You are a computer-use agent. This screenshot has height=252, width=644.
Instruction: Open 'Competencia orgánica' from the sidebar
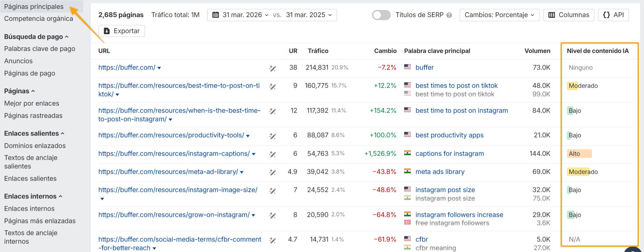click(x=38, y=19)
